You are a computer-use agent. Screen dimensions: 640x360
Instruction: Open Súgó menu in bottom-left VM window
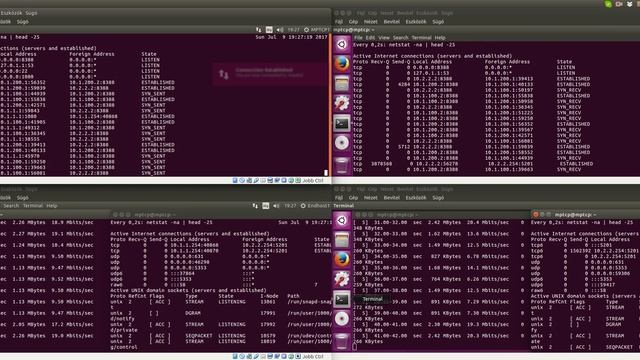(x=23, y=198)
